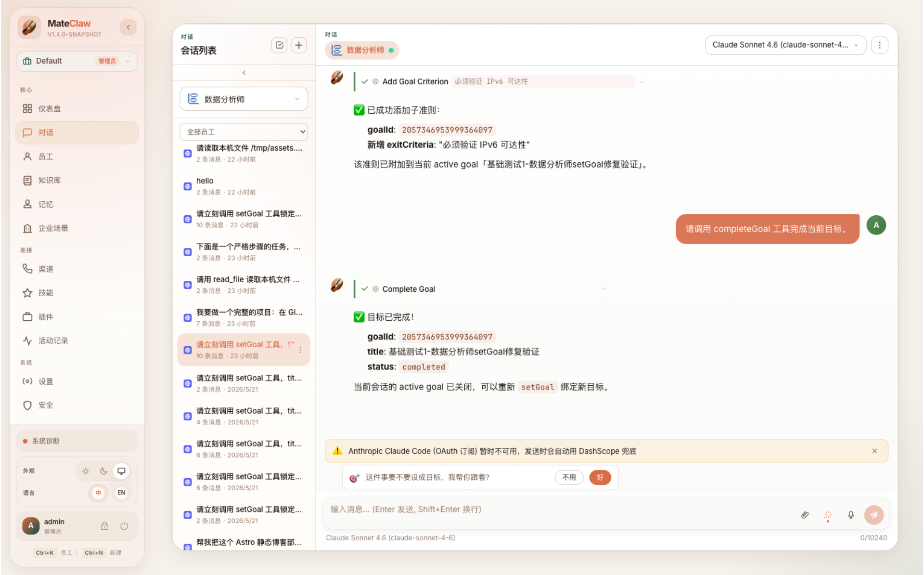This screenshot has height=575, width=924.
Task: Go to 员工 section
Action: pyautogui.click(x=77, y=157)
